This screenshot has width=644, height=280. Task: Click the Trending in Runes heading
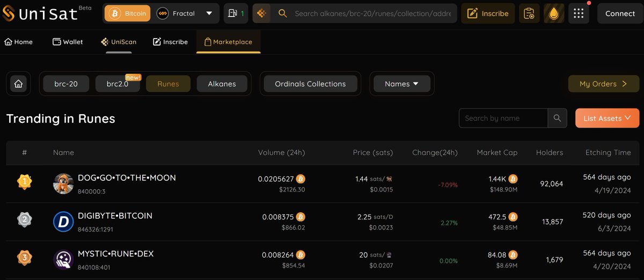pyautogui.click(x=61, y=118)
